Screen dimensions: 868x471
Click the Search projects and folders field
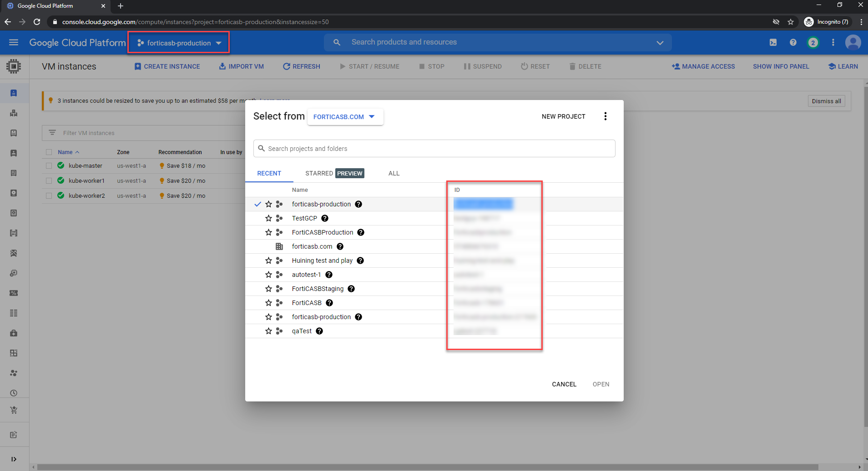pos(434,149)
